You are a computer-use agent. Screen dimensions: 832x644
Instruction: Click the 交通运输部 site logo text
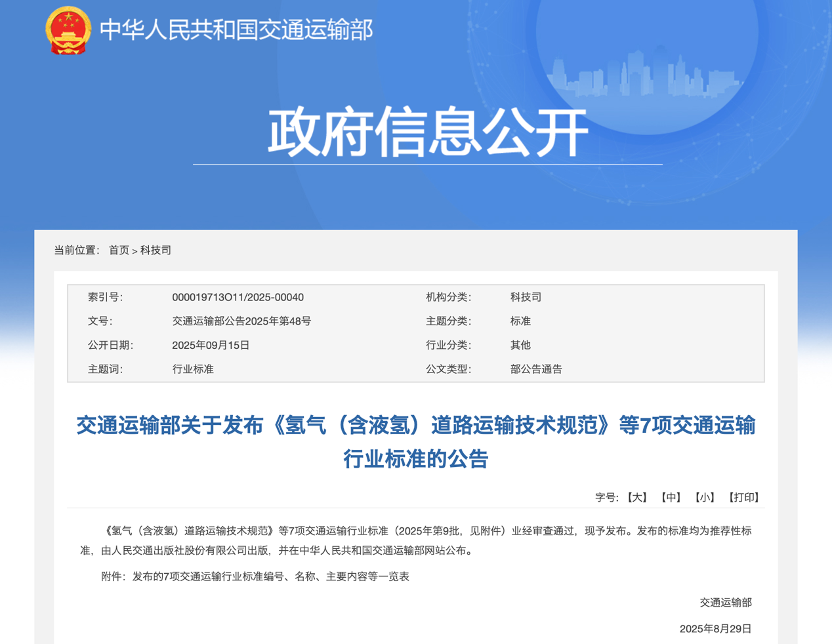click(235, 29)
